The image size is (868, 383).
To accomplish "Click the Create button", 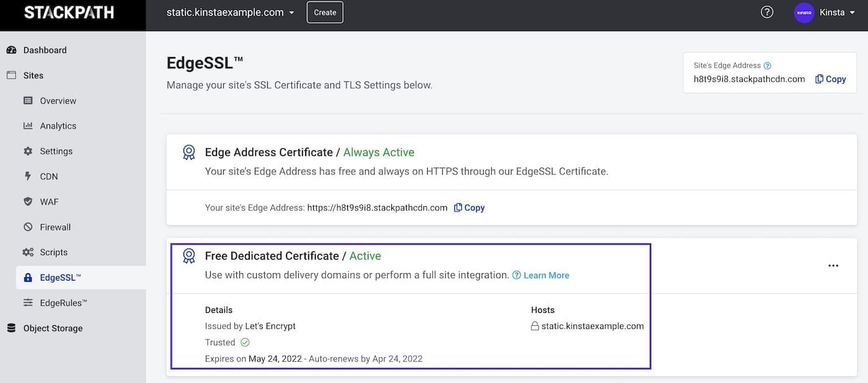I will pyautogui.click(x=324, y=11).
